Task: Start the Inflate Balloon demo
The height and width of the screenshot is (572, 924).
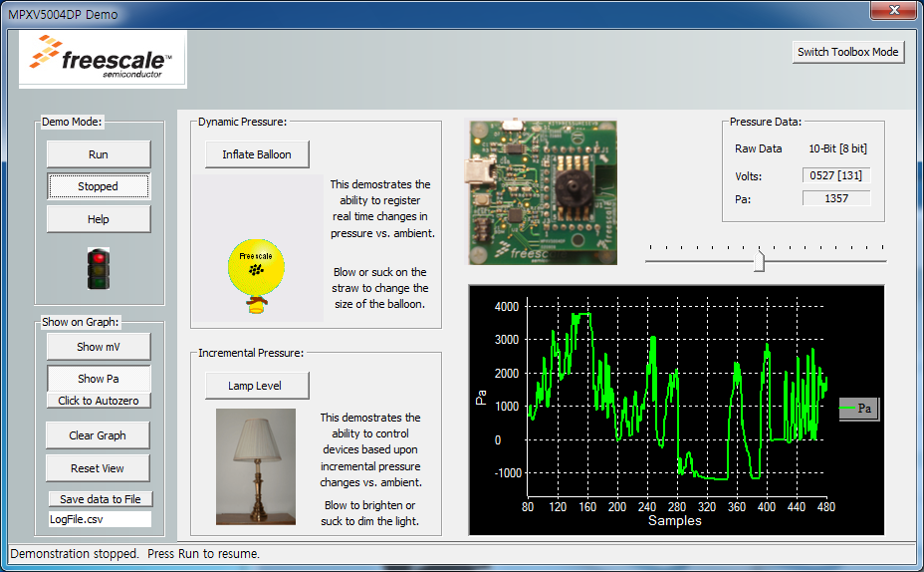Action: 257,154
